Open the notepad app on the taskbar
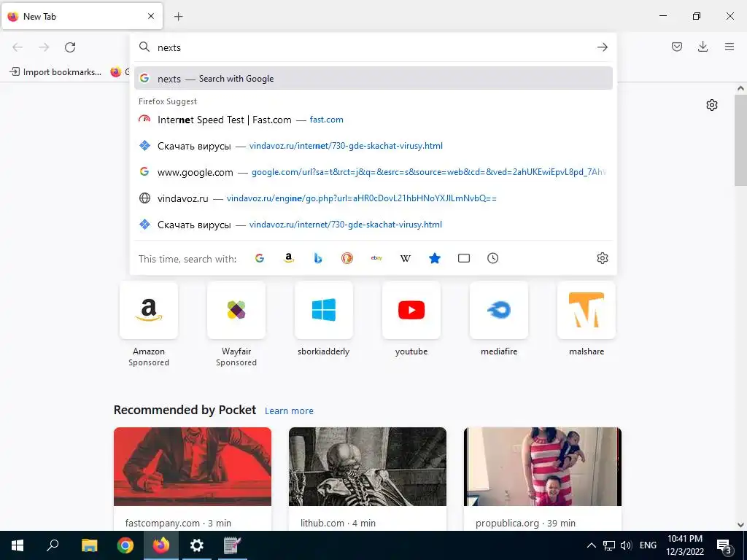Screen dimensions: 747x560 coord(233,545)
